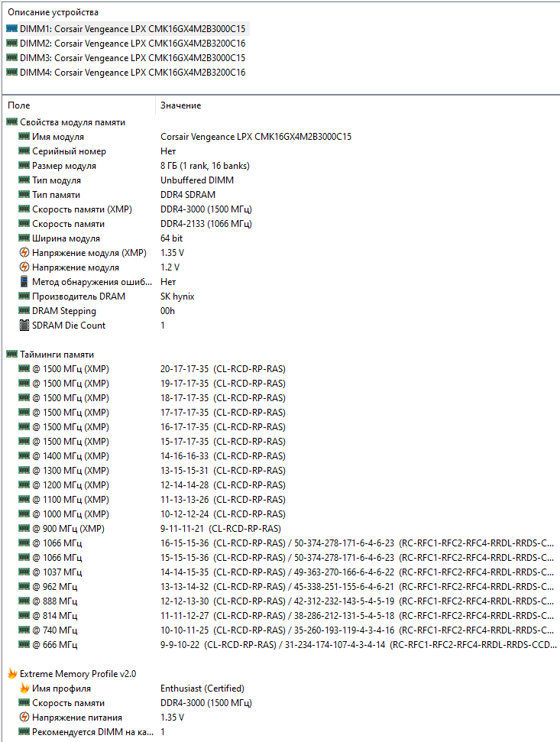Click the 'Поле' column header
The height and width of the screenshot is (742, 560).
tap(19, 105)
